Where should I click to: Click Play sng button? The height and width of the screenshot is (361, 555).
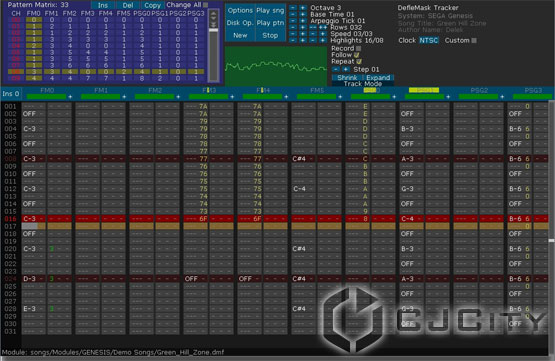(x=270, y=11)
